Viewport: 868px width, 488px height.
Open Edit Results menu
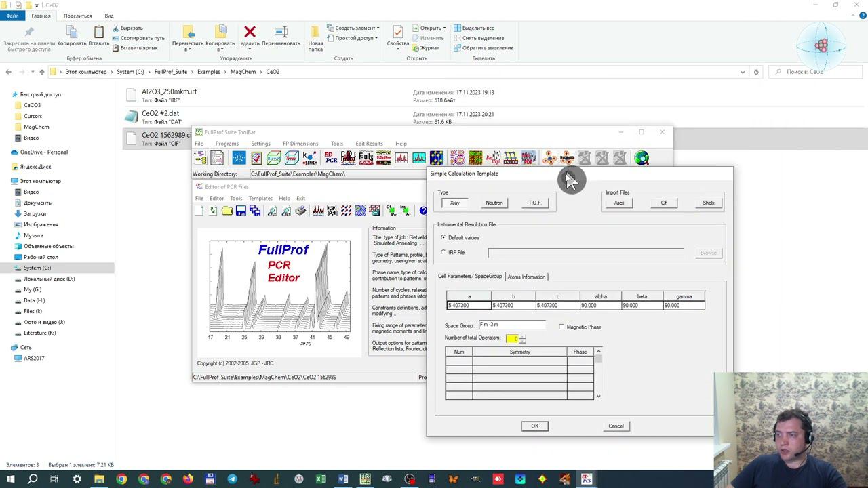[x=369, y=144]
